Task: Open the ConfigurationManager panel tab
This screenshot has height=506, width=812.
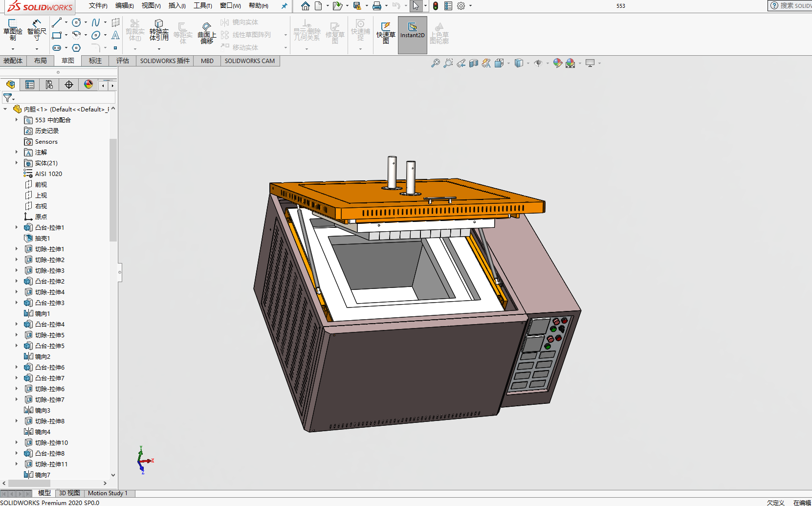Action: 49,85
